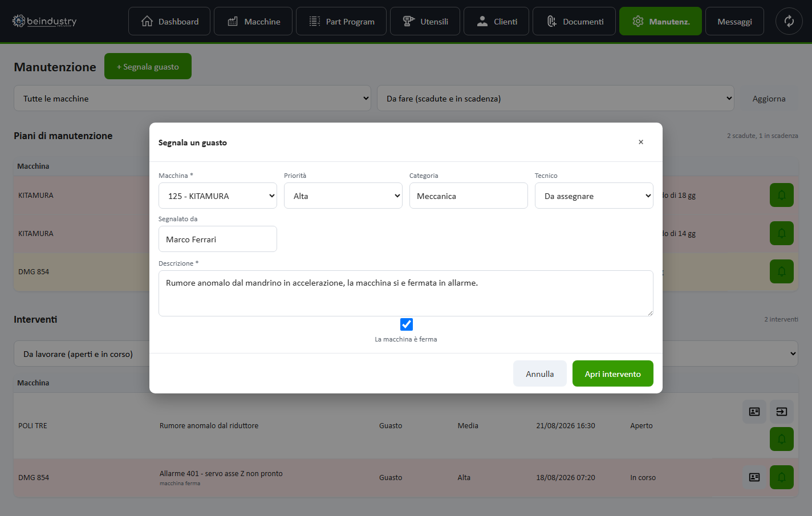Image resolution: width=812 pixels, height=516 pixels.
Task: Focus the Categoria field containing Meccanica
Action: (469, 196)
